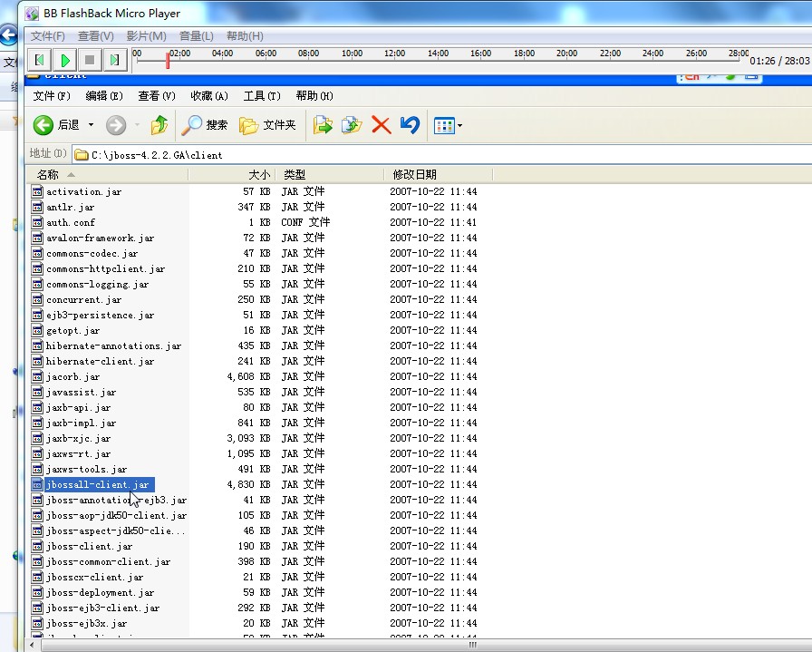The width and height of the screenshot is (812, 652).
Task: Select jboss-client.jar file icon
Action: [37, 546]
